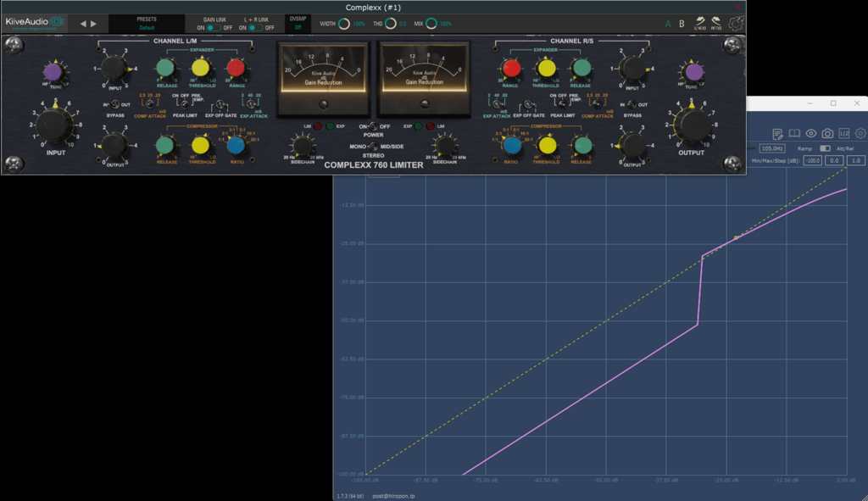
Task: Open the OVSMP oversampling selector
Action: click(x=298, y=23)
